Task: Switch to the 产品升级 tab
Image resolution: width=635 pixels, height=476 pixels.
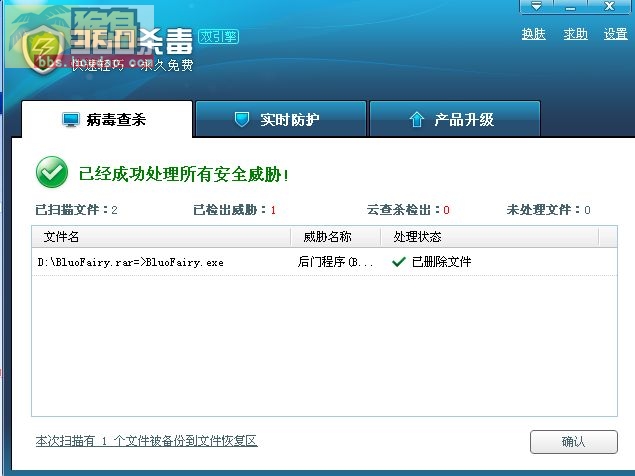Action: click(x=455, y=119)
